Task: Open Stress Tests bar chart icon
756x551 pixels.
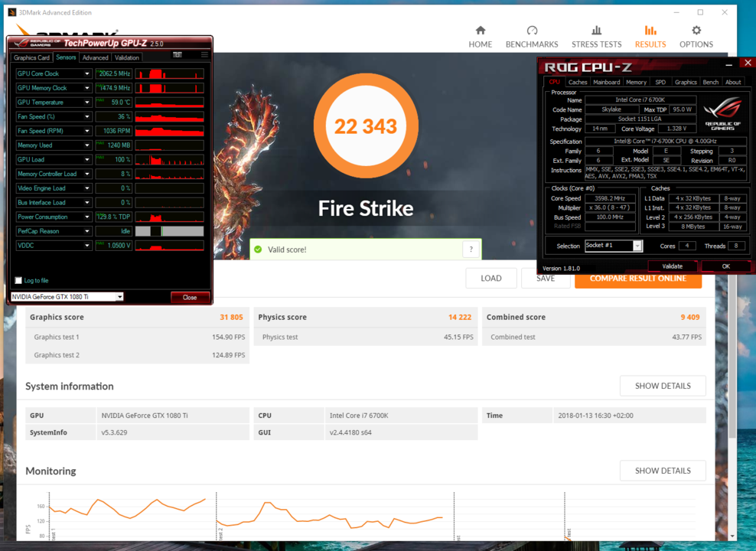Action: (596, 31)
